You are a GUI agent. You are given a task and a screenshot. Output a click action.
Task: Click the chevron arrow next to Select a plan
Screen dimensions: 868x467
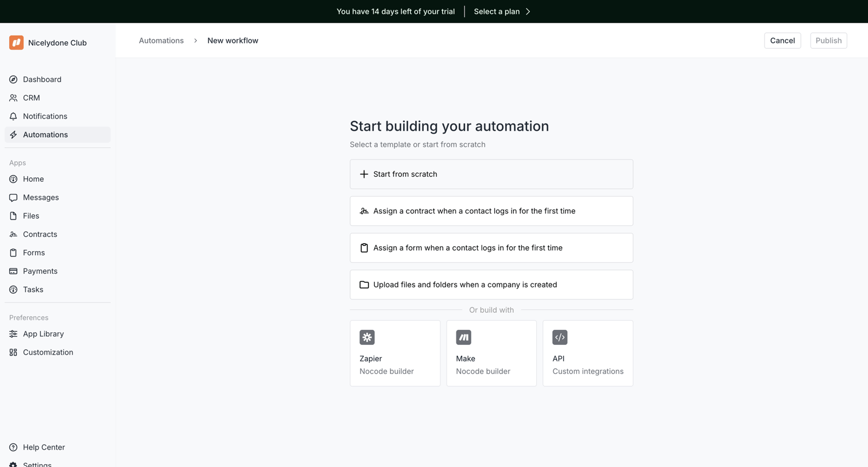pos(528,11)
